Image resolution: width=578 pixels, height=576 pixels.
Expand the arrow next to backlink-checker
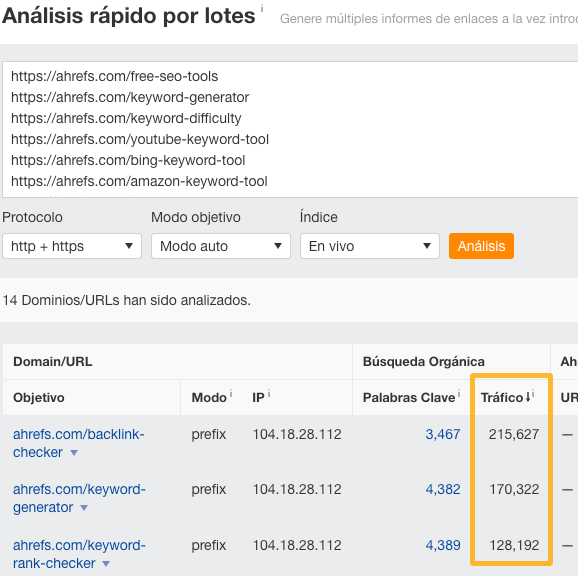click(x=74, y=453)
